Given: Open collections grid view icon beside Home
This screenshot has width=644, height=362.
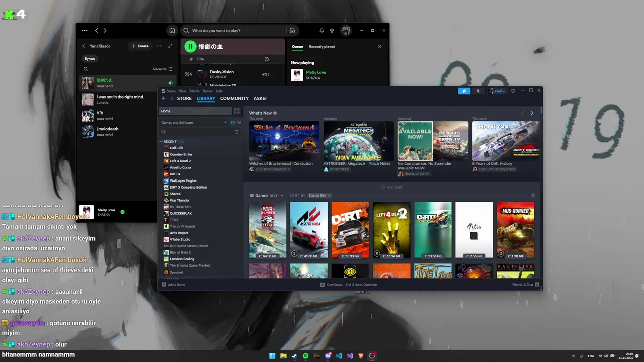Looking at the screenshot, I should pyautogui.click(x=237, y=111).
